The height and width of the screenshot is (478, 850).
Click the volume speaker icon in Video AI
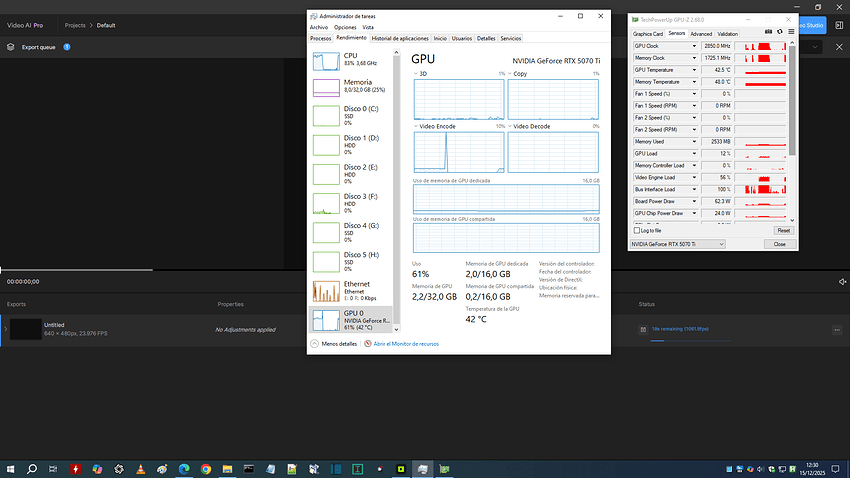843,281
